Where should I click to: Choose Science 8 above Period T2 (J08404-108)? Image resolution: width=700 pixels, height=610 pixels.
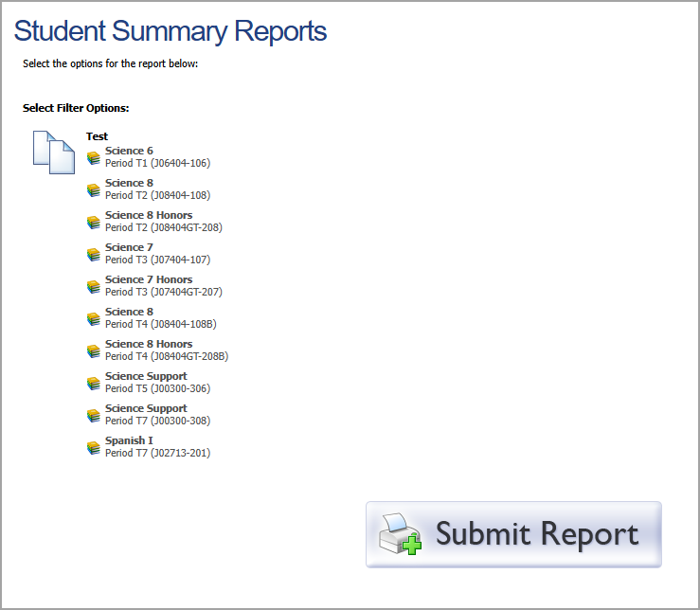(129, 183)
